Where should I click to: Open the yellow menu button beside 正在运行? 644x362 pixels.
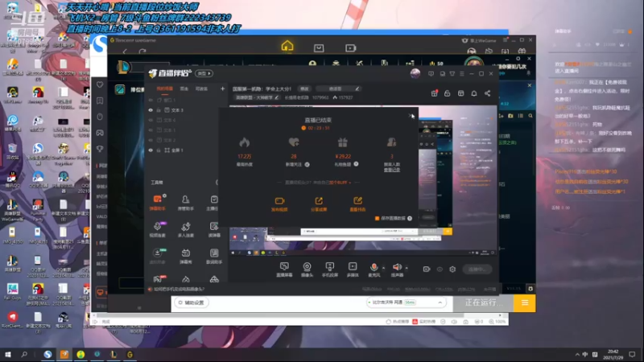(x=525, y=303)
